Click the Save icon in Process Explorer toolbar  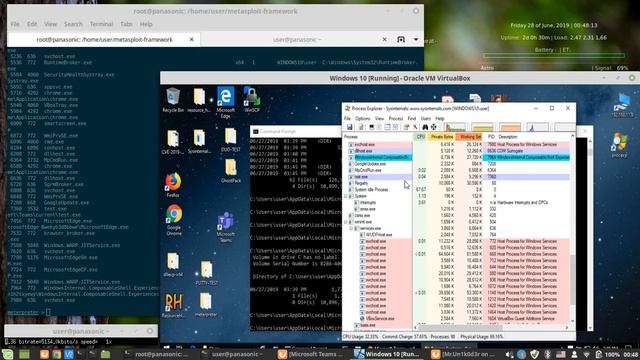pyautogui.click(x=349, y=127)
